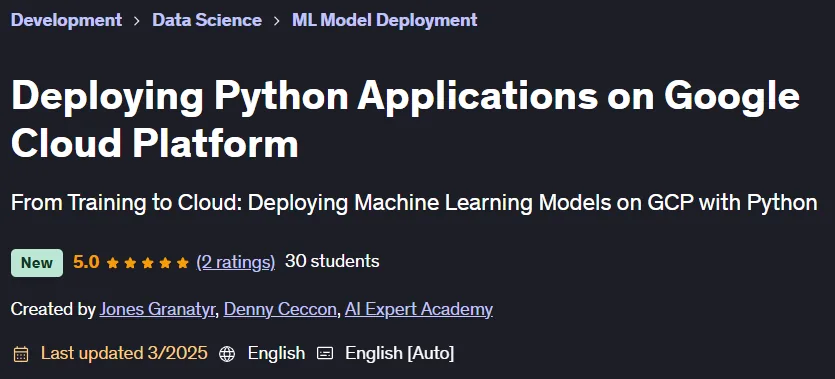Image resolution: width=835 pixels, height=379 pixels.
Task: Click the closed captions icon
Action: [325, 353]
